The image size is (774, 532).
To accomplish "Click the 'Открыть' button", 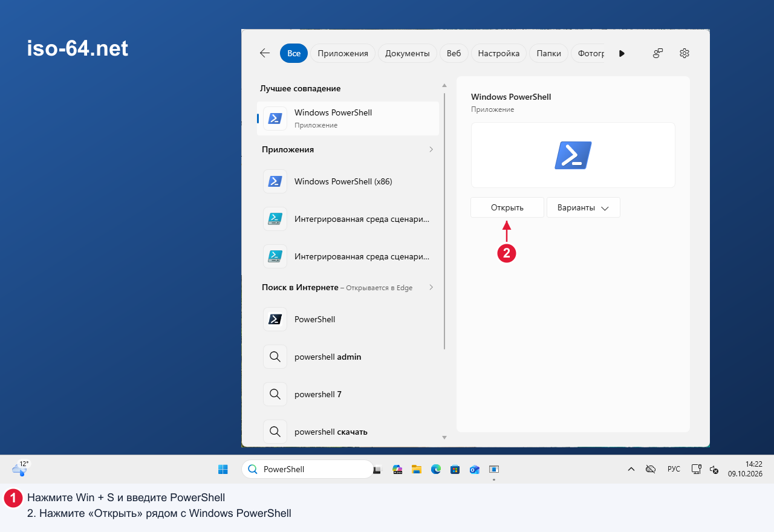I will tap(507, 207).
